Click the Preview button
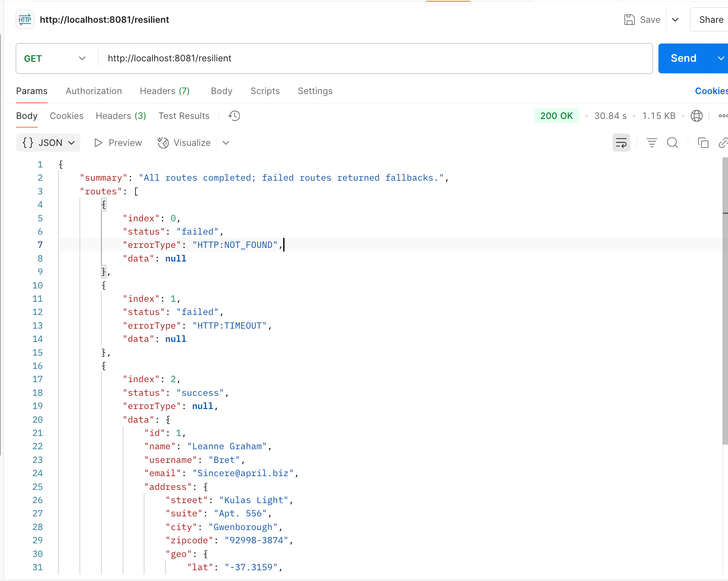This screenshot has width=728, height=581. [x=118, y=143]
